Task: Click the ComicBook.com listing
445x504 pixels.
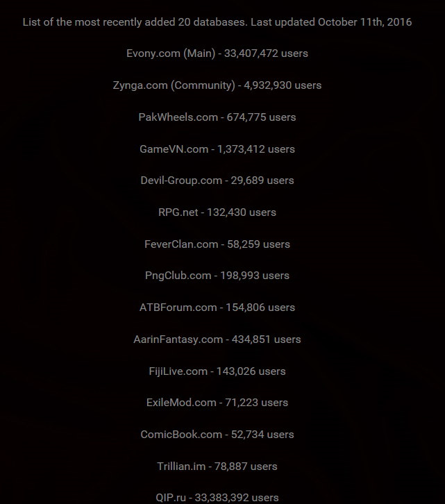Action: click(x=217, y=435)
